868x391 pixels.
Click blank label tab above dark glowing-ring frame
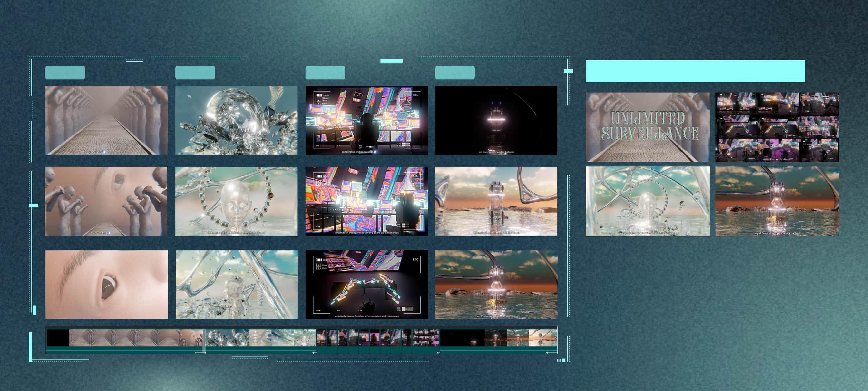pyautogui.click(x=455, y=73)
